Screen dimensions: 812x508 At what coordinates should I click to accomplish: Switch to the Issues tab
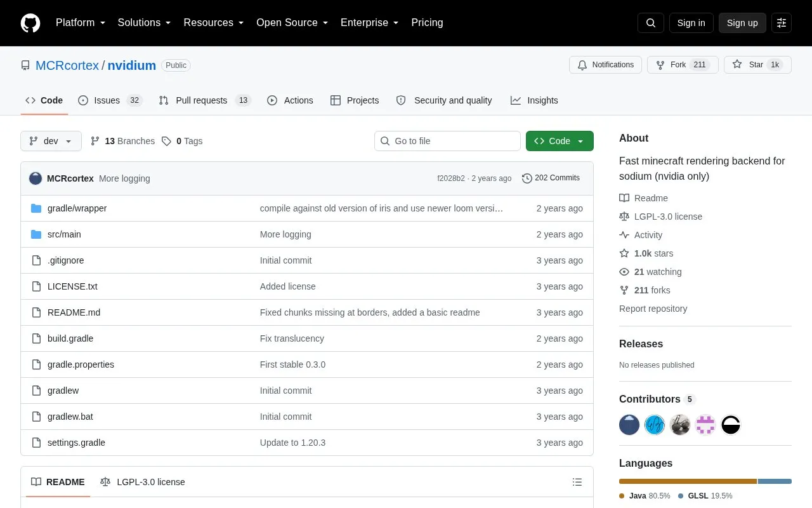pyautogui.click(x=110, y=100)
